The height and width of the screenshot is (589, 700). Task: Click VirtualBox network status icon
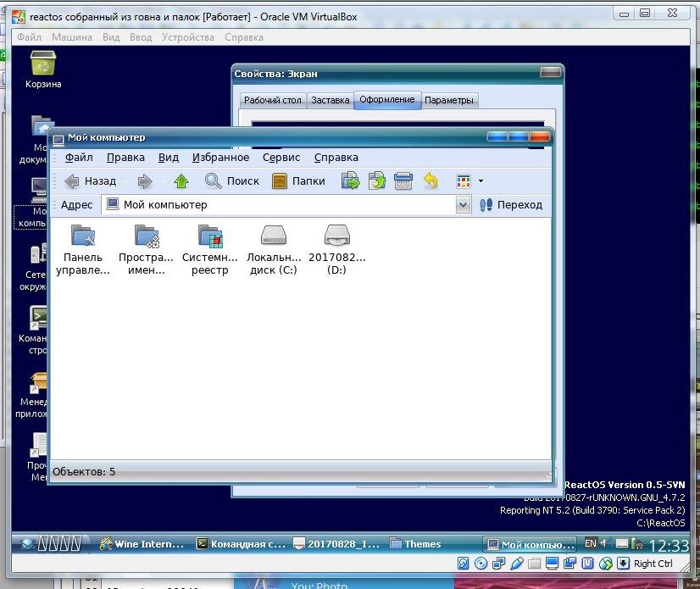[x=498, y=564]
